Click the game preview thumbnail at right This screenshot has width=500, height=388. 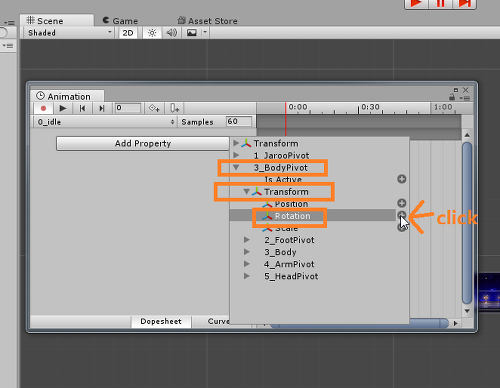[x=489, y=292]
